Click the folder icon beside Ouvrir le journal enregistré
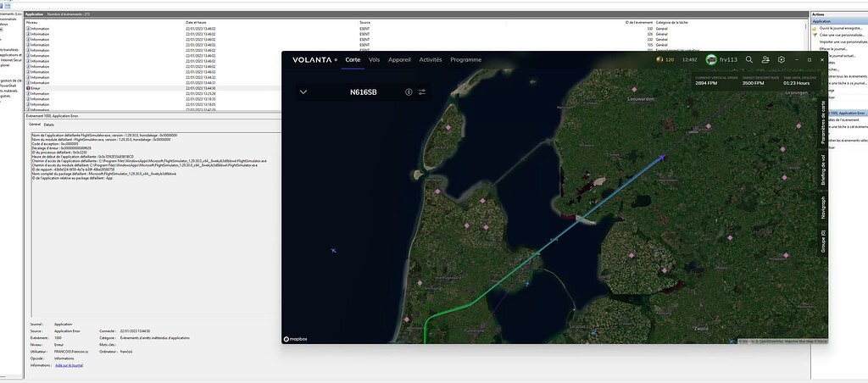 (x=815, y=28)
